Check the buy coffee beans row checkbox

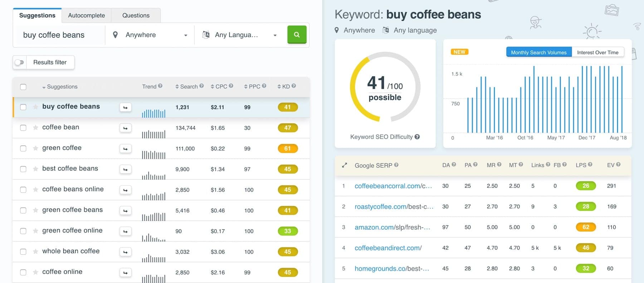click(23, 107)
